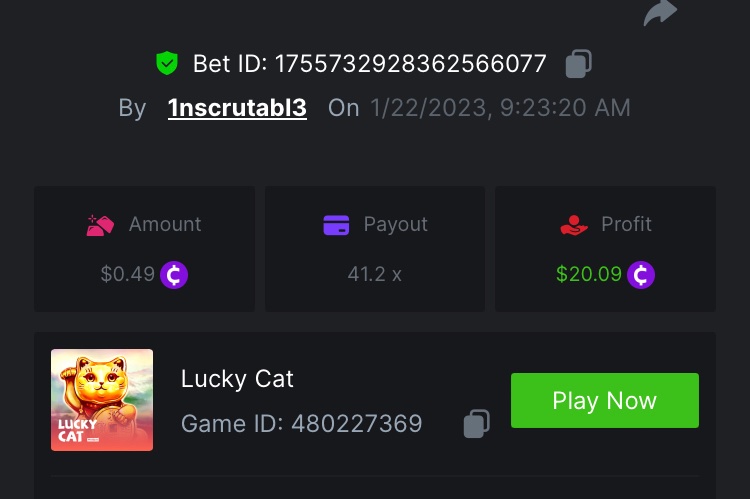Click the red Profit hand icon
750x499 pixels.
(x=574, y=225)
